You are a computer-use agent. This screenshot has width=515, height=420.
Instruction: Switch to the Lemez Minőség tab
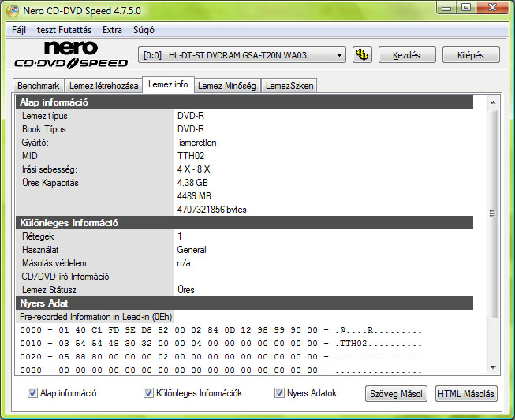coord(227,86)
